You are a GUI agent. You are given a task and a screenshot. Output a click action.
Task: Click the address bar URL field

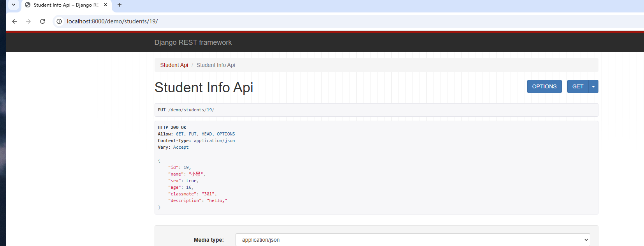[x=112, y=21]
